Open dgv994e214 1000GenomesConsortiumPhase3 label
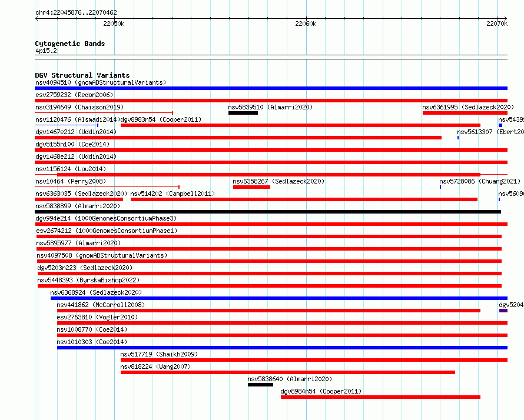524x420 pixels. click(x=106, y=218)
